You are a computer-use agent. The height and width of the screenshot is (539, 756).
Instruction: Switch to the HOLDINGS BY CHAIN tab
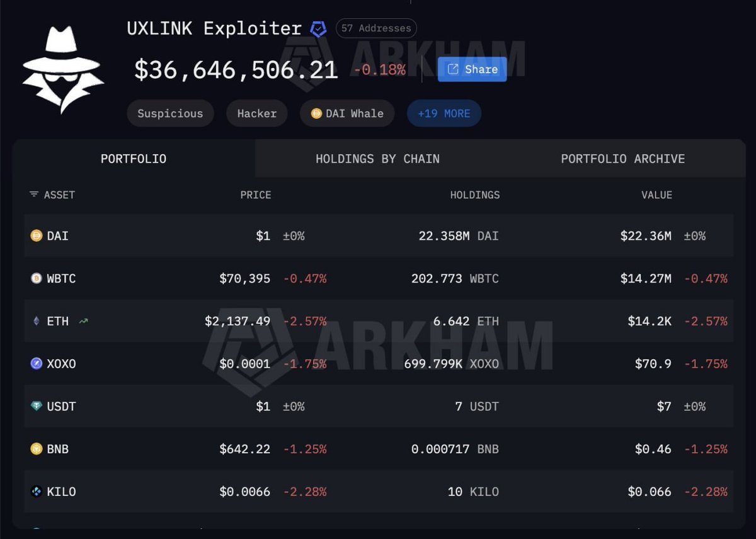(377, 158)
